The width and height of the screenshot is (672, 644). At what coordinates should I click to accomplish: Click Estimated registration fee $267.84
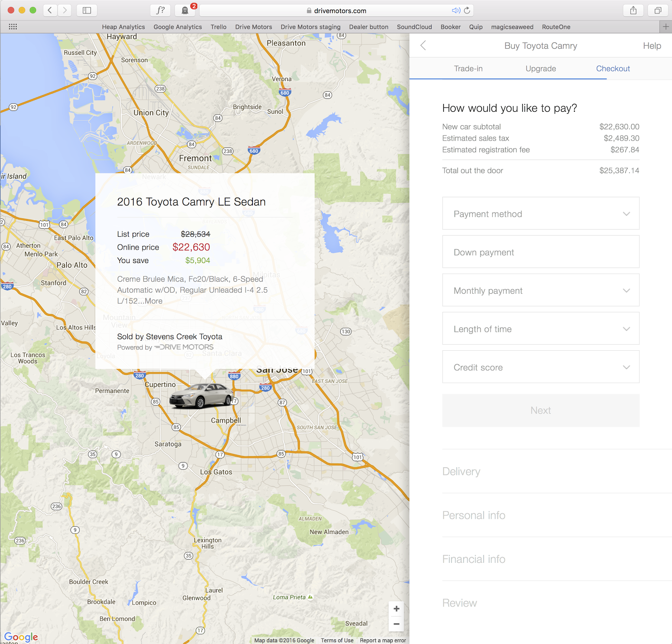tap(541, 150)
